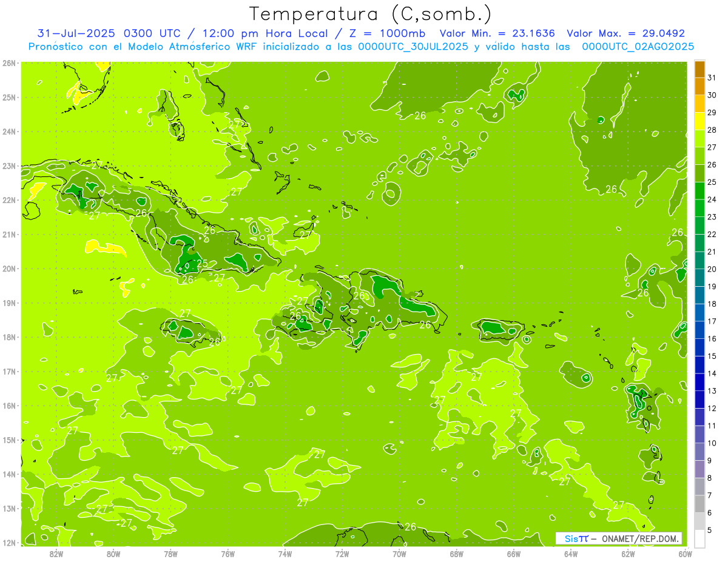Click the longitude label '68W'
728x562 pixels.
click(457, 554)
